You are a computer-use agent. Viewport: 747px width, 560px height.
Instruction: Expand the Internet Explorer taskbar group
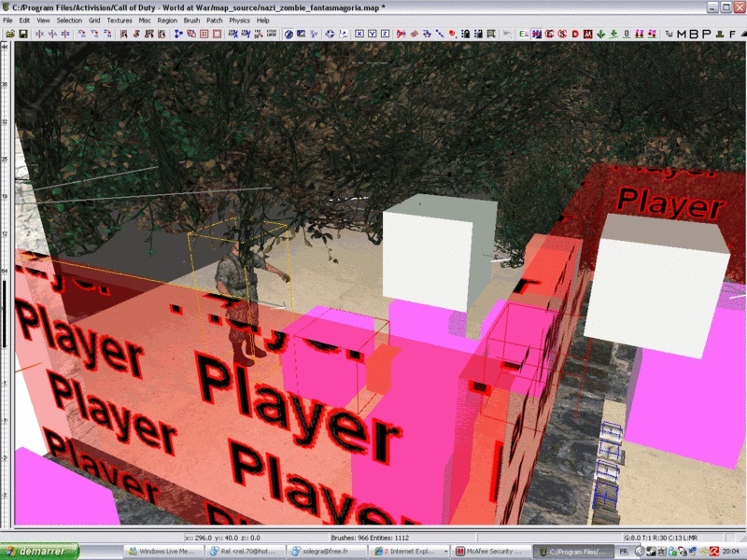410,552
